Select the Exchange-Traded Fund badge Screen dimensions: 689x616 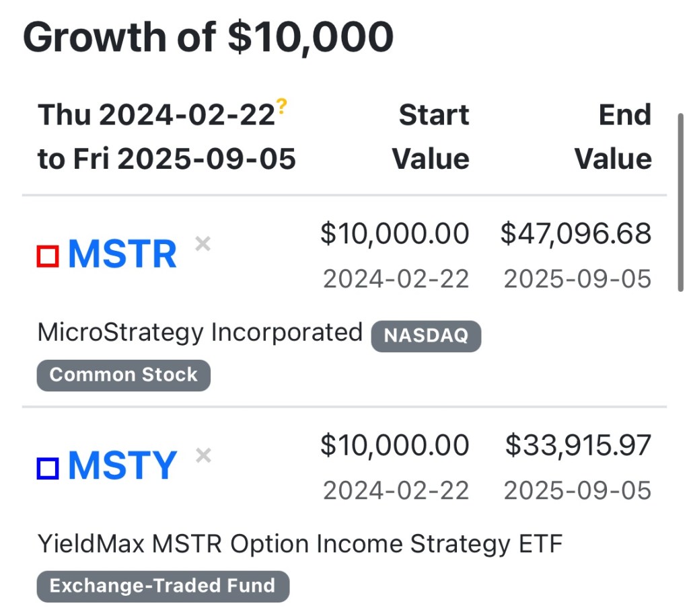tap(162, 586)
